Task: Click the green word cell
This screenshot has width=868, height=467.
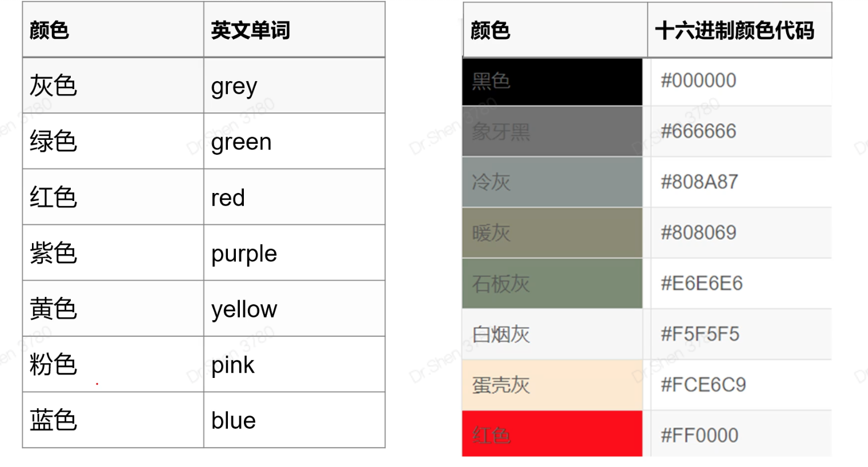Action: click(x=294, y=141)
